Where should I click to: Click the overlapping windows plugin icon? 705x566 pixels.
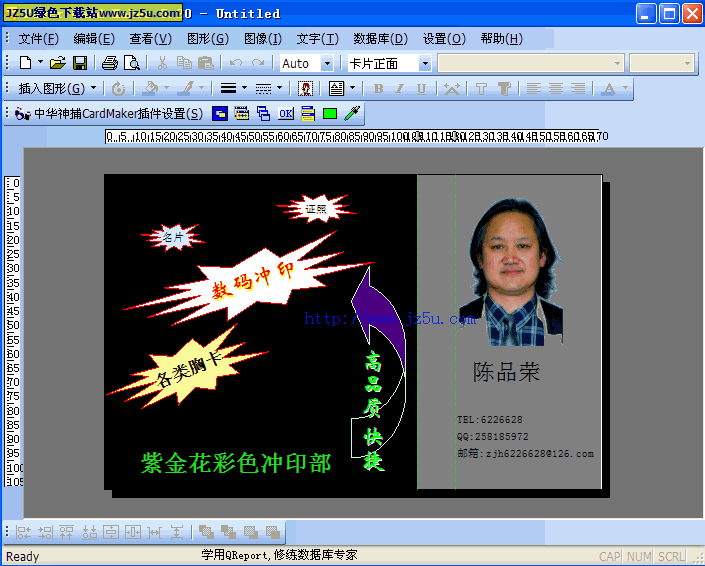click(263, 114)
